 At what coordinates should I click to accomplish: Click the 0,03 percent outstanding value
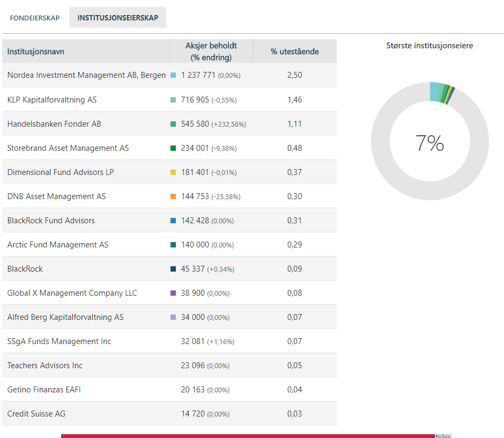[x=295, y=413]
